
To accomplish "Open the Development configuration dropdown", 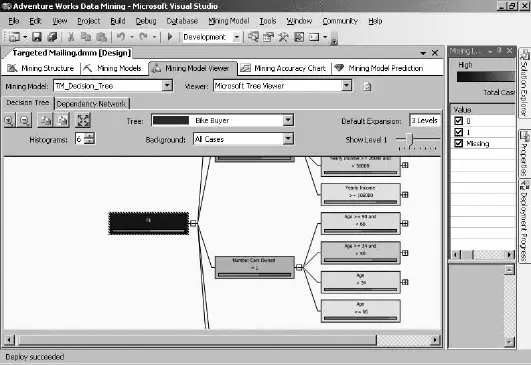I will point(237,37).
